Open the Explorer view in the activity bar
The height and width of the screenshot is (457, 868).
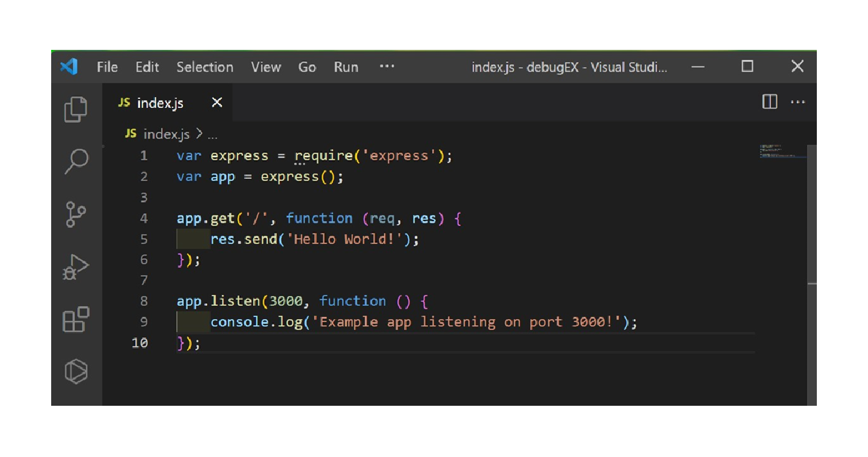75,108
